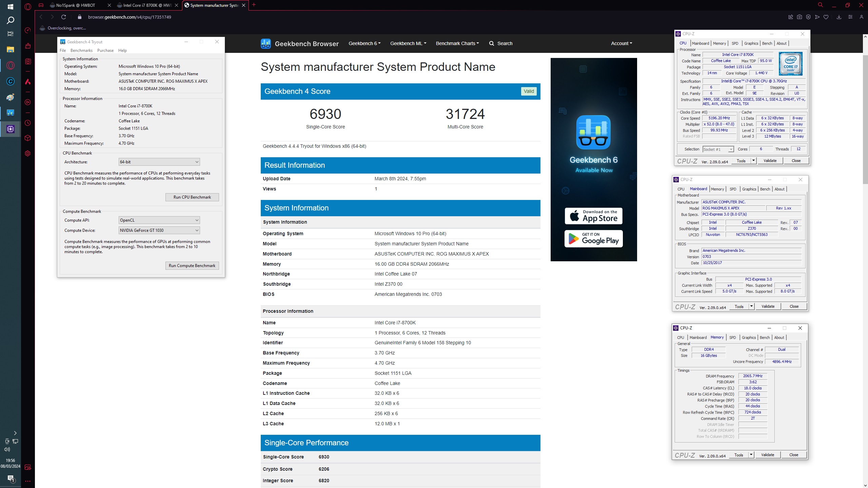Click Download on the App Store badge
This screenshot has height=488, width=868.
click(x=594, y=216)
